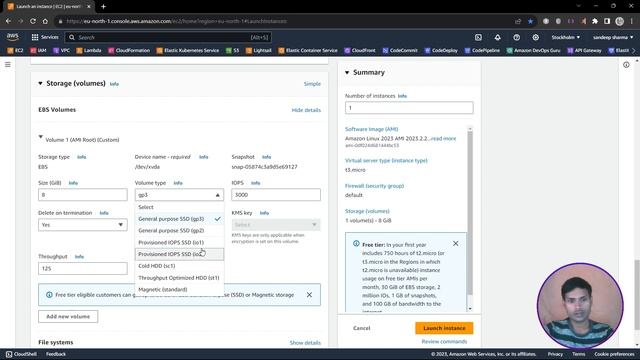Open the Feedback link in footer
This screenshot has width=640, height=360.
coord(56,354)
